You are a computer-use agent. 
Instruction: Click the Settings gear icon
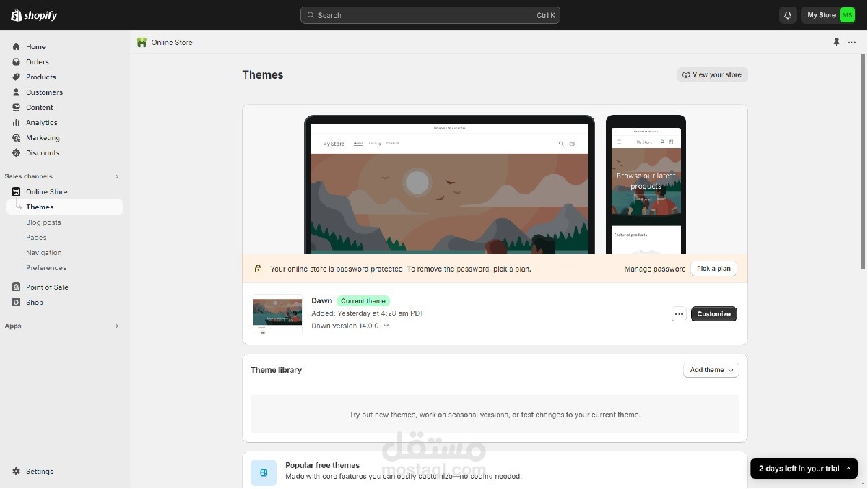[x=17, y=472]
